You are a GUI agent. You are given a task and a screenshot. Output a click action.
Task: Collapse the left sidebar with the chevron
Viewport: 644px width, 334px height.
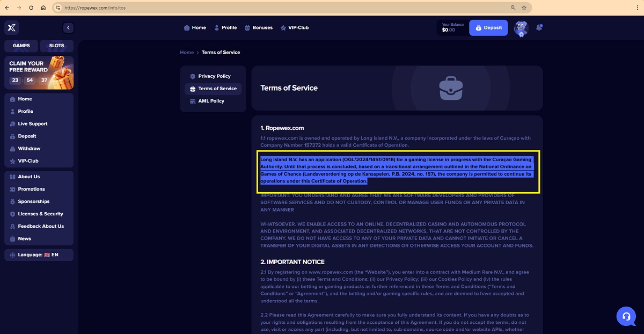[x=68, y=28]
